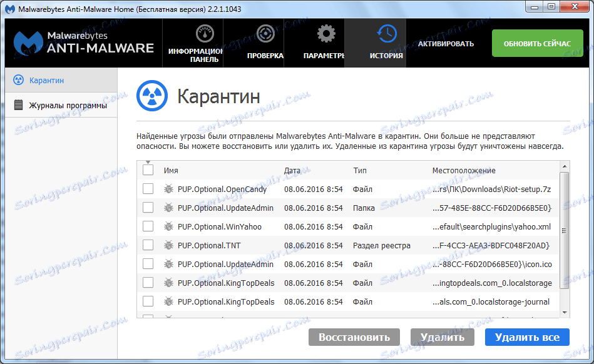The height and width of the screenshot is (364, 594).
Task: Click location ...als.com_0.localstorage-journal cell
Action: pos(491,302)
